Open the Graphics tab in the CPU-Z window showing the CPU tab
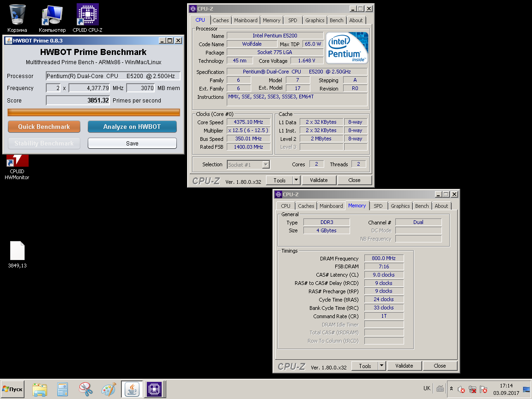 (x=314, y=20)
